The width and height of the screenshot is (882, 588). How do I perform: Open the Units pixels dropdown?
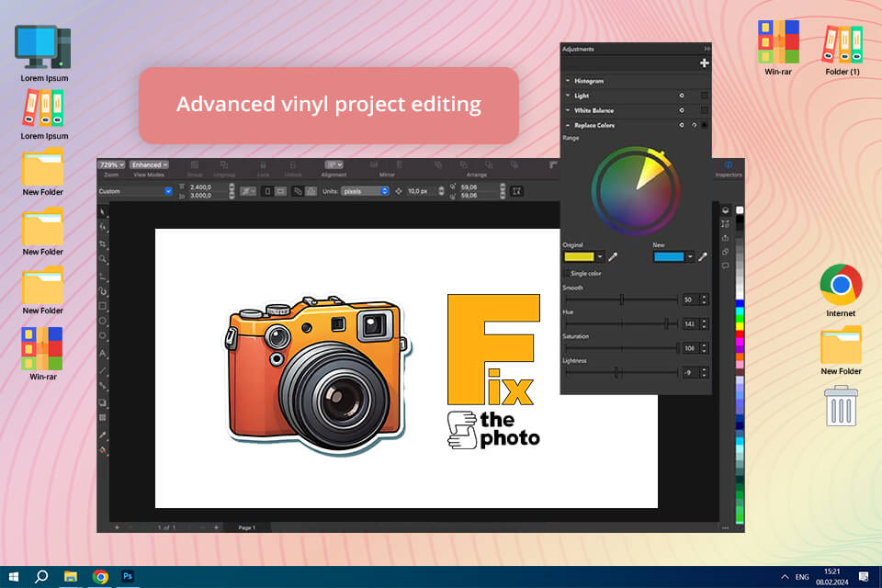(x=365, y=191)
